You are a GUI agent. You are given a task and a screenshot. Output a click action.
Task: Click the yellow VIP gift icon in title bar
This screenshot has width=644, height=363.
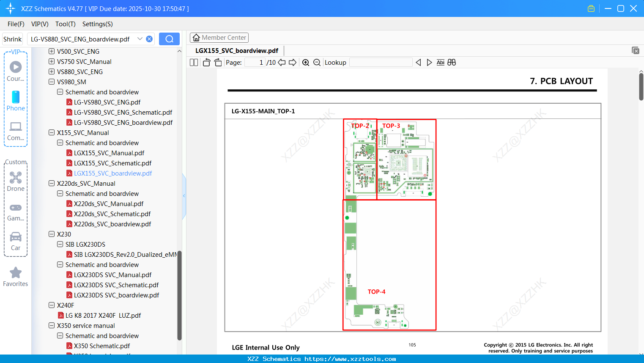click(591, 8)
